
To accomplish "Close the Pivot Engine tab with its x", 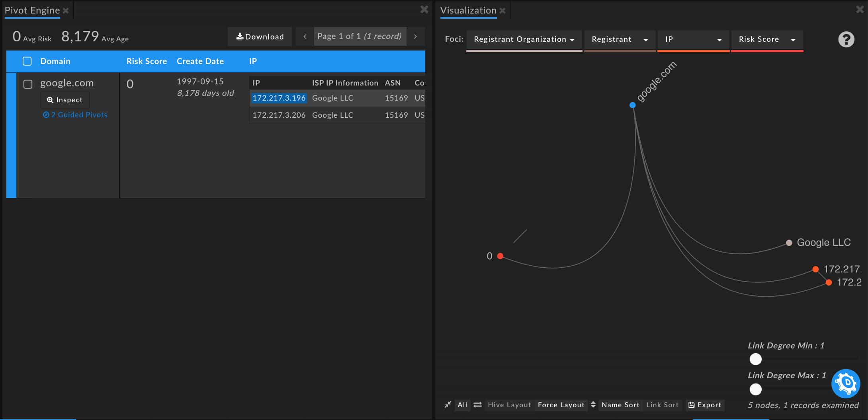I will (66, 11).
